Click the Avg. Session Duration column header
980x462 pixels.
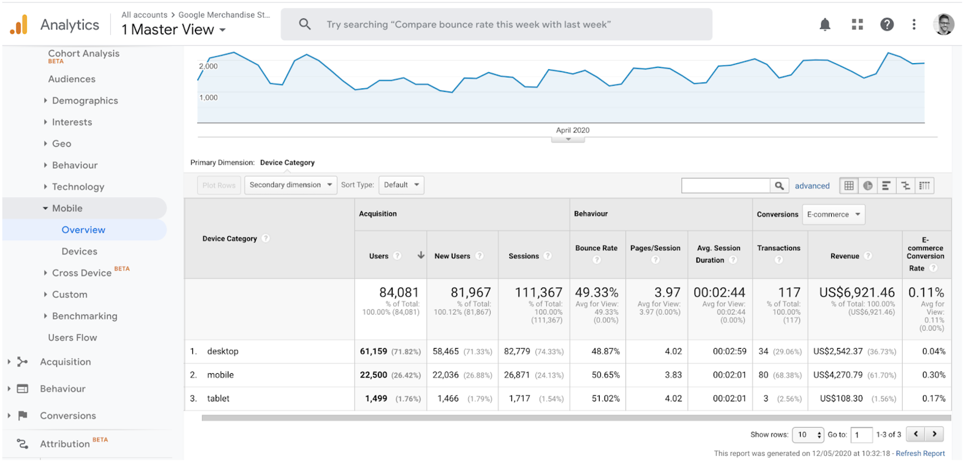(718, 254)
